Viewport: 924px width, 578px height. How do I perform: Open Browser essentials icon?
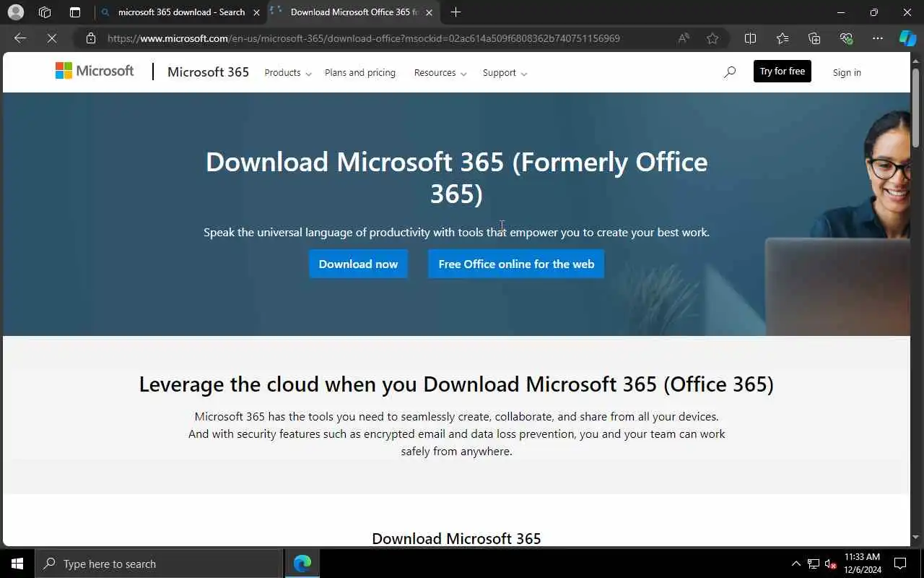coord(846,38)
